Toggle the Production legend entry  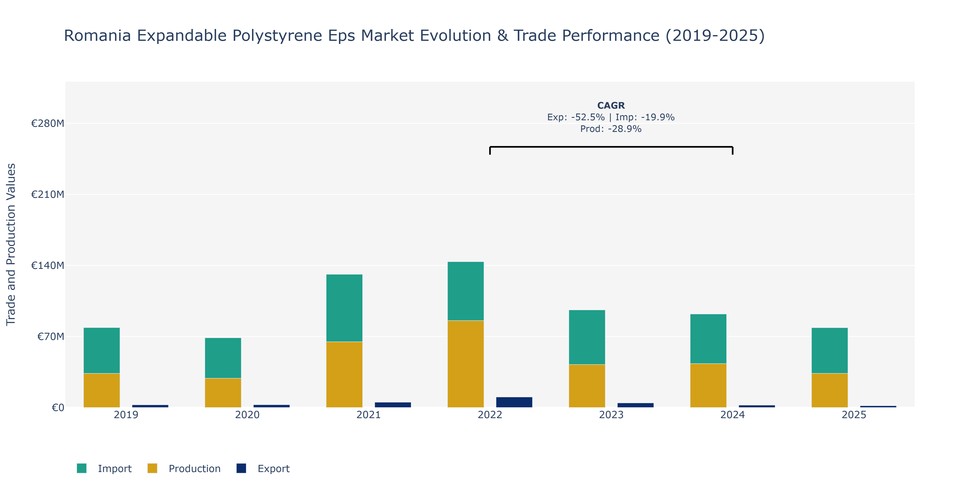tap(184, 468)
